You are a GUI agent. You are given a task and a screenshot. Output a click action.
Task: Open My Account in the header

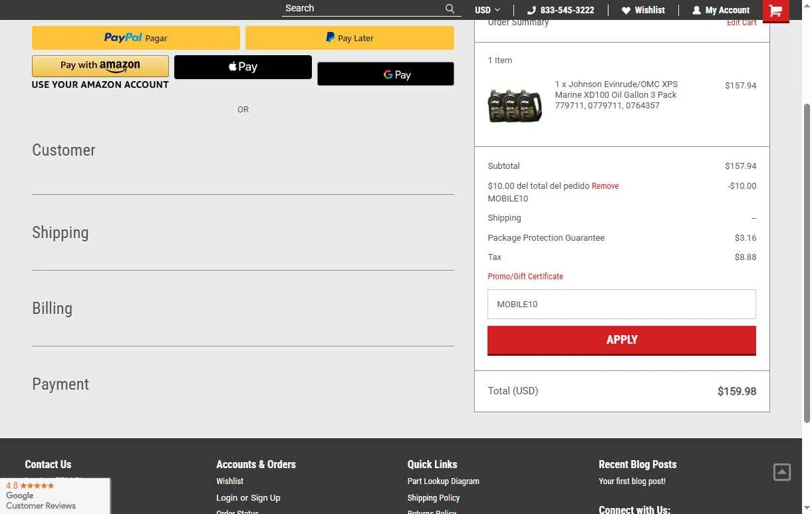721,10
